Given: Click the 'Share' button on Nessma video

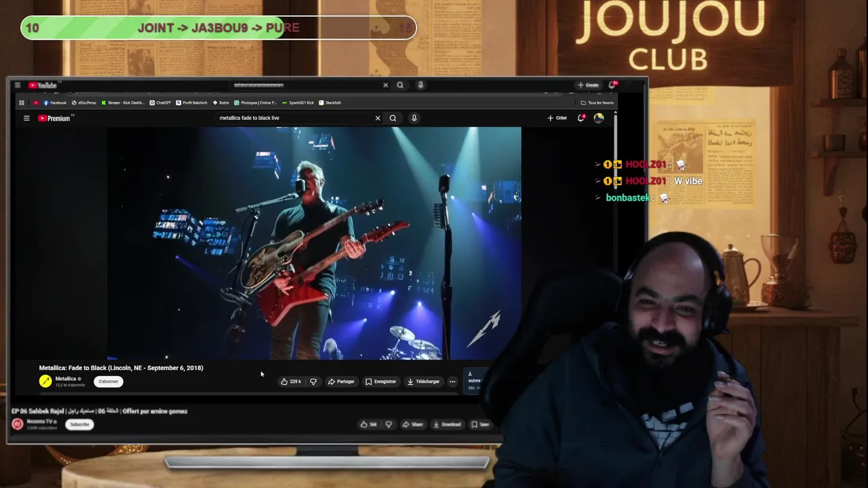Looking at the screenshot, I should [x=412, y=424].
